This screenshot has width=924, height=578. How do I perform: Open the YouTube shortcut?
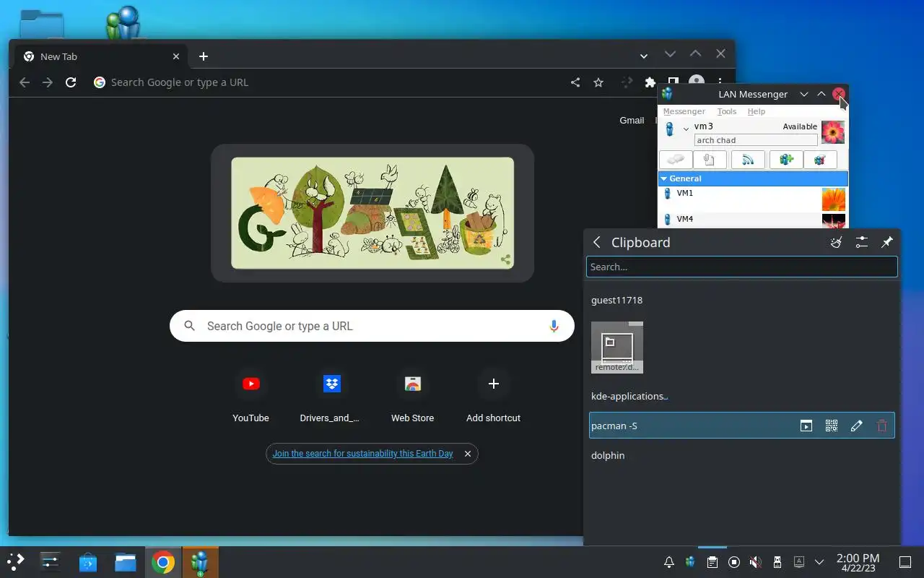tap(250, 396)
